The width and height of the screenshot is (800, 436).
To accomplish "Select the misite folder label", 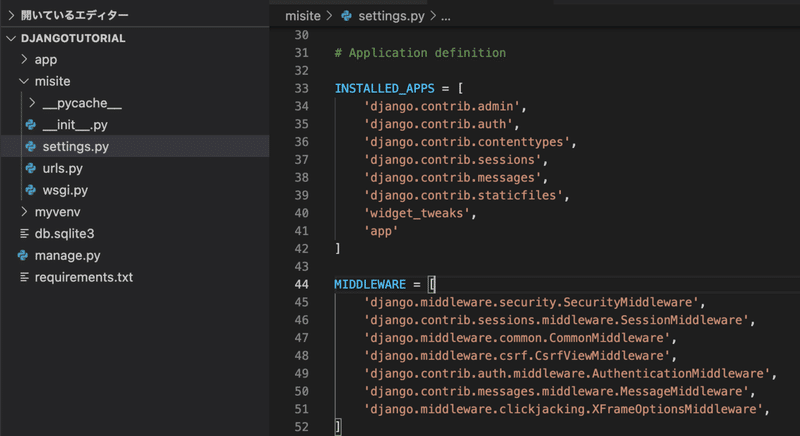I will point(53,81).
